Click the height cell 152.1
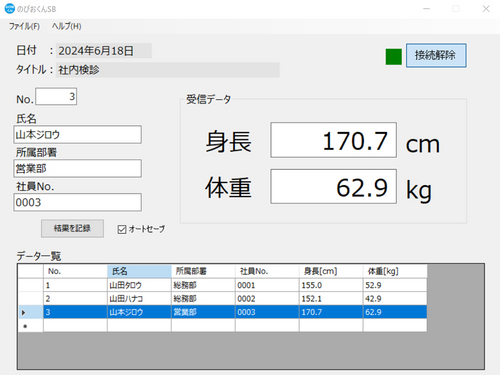Viewport: 500px width, 375px height. point(331,299)
